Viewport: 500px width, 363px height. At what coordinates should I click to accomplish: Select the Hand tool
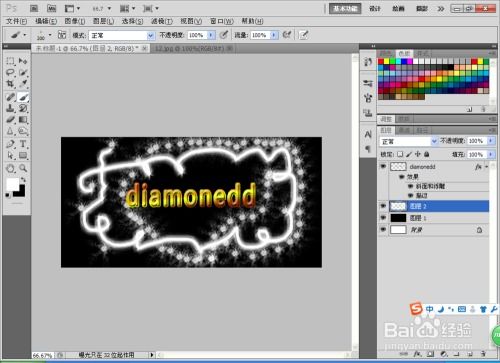coord(10,168)
